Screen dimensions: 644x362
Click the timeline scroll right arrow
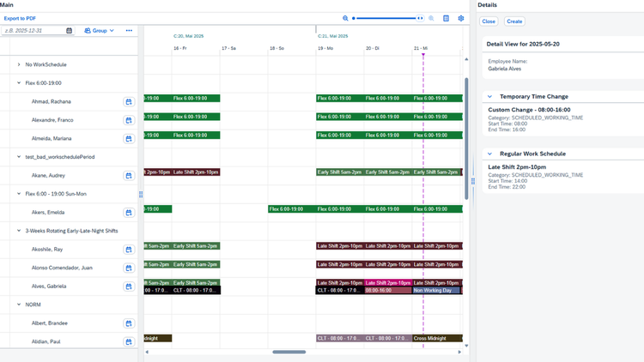[x=459, y=352]
